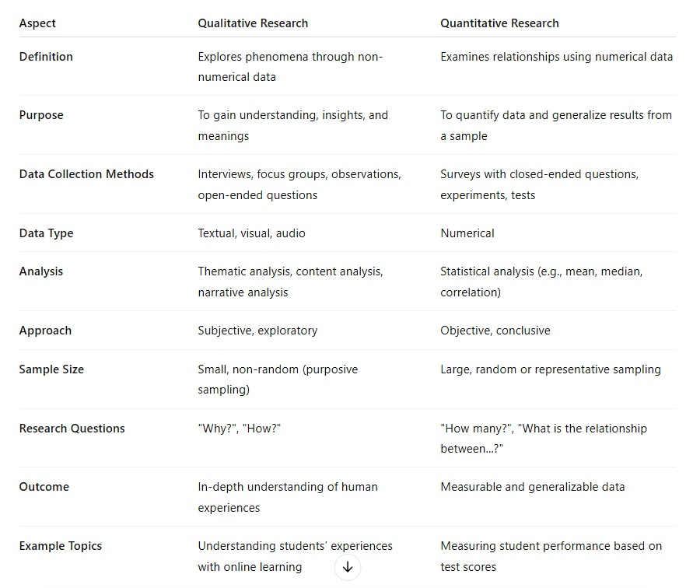Select the Data Collection Methods label

pos(86,174)
